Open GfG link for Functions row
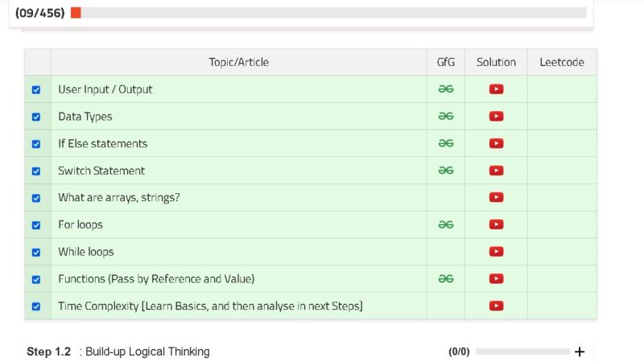The height and width of the screenshot is (362, 644). pos(446,278)
